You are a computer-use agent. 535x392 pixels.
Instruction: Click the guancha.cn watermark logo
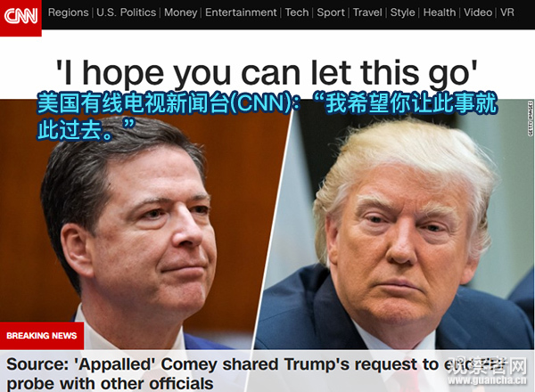[487, 372]
